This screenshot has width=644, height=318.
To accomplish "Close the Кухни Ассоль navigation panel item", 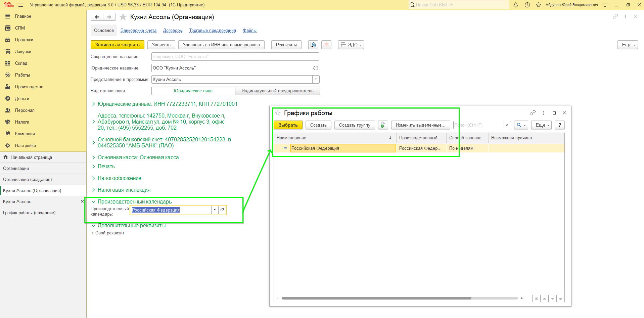I will click(x=82, y=201).
